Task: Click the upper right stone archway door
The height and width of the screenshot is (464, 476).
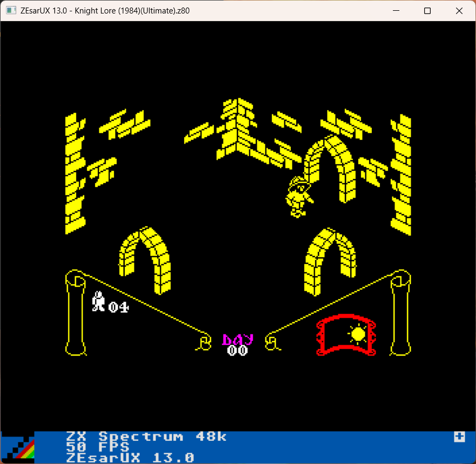Action: click(x=329, y=169)
